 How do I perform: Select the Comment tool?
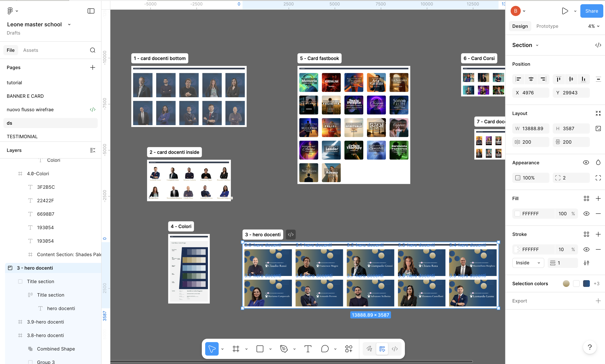click(325, 349)
